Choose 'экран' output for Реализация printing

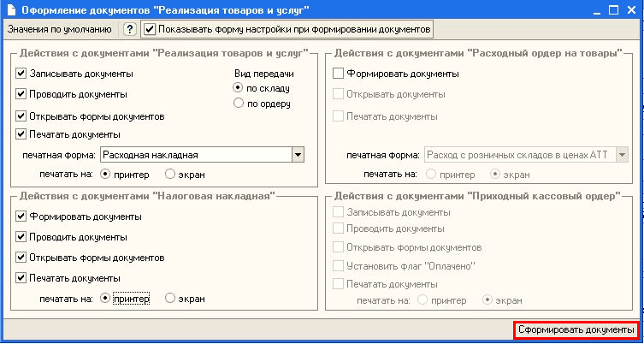[170, 174]
